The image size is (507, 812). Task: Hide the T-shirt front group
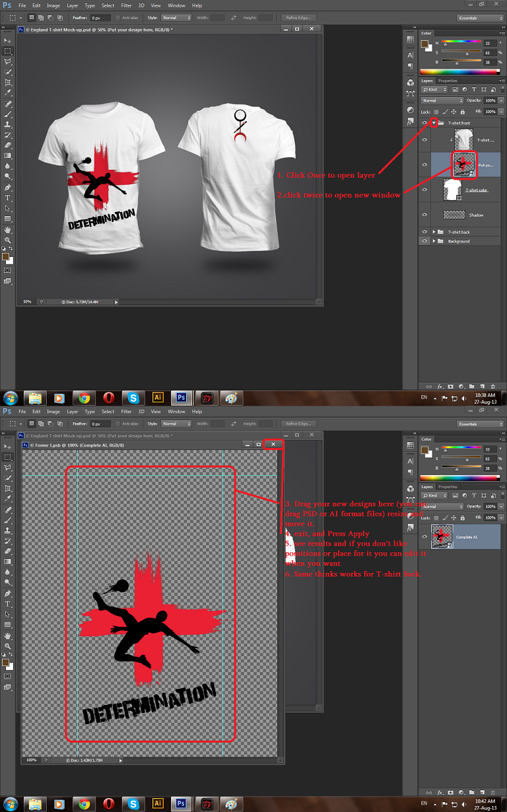coord(424,123)
